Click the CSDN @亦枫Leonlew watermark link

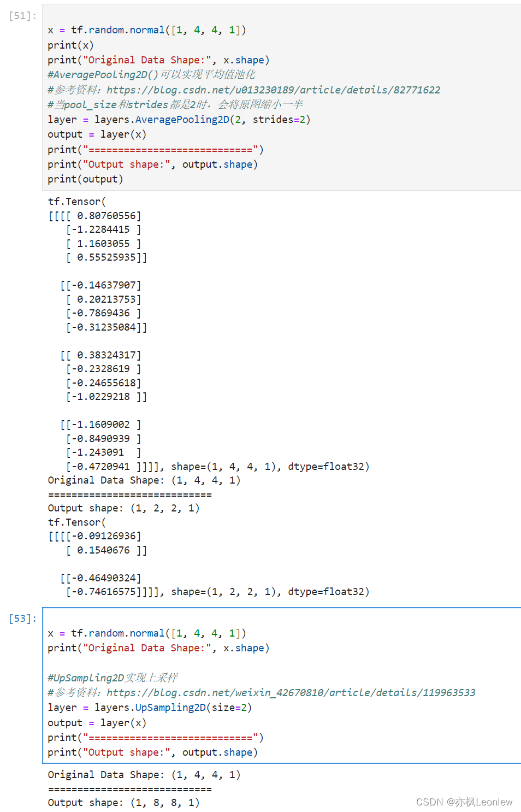coord(465,802)
